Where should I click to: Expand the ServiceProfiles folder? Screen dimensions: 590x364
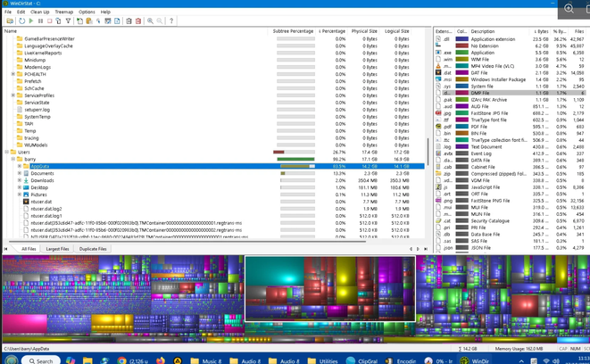13,95
